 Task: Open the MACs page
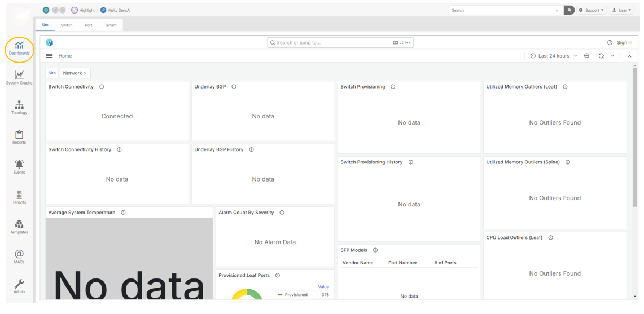(19, 256)
